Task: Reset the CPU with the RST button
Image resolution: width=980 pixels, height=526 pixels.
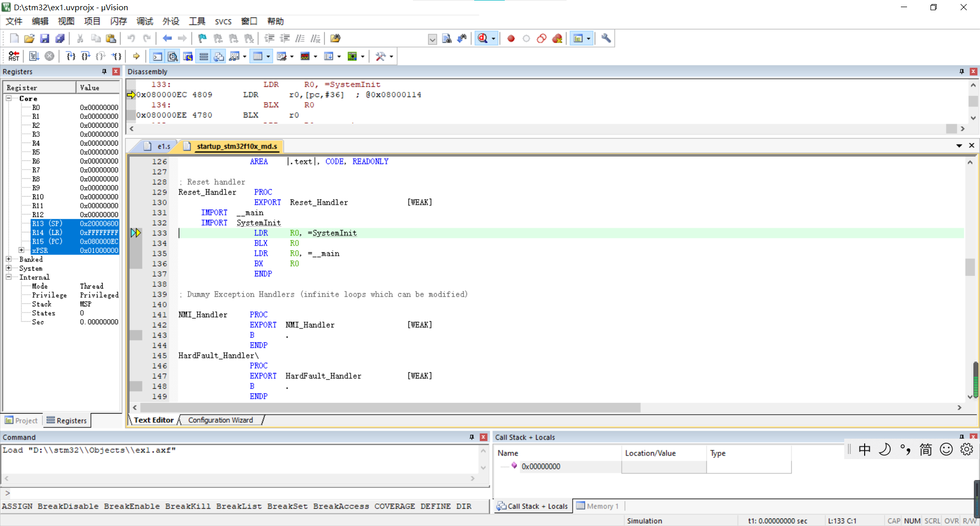Action: click(14, 56)
